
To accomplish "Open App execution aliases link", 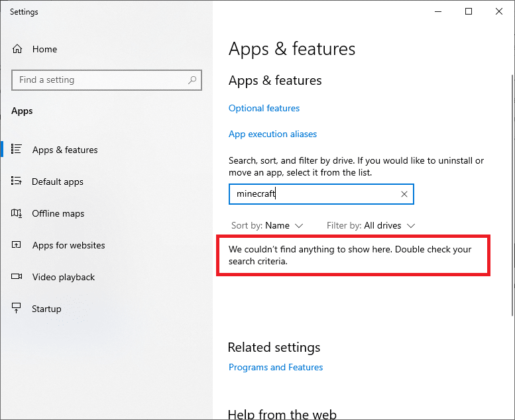I will 272,134.
